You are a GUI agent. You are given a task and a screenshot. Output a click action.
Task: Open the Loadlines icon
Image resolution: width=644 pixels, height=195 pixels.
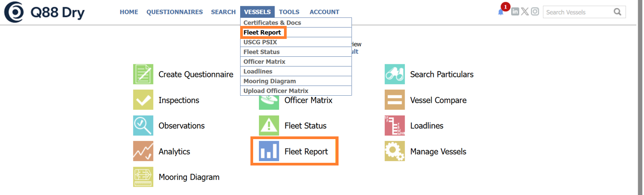[x=394, y=126]
